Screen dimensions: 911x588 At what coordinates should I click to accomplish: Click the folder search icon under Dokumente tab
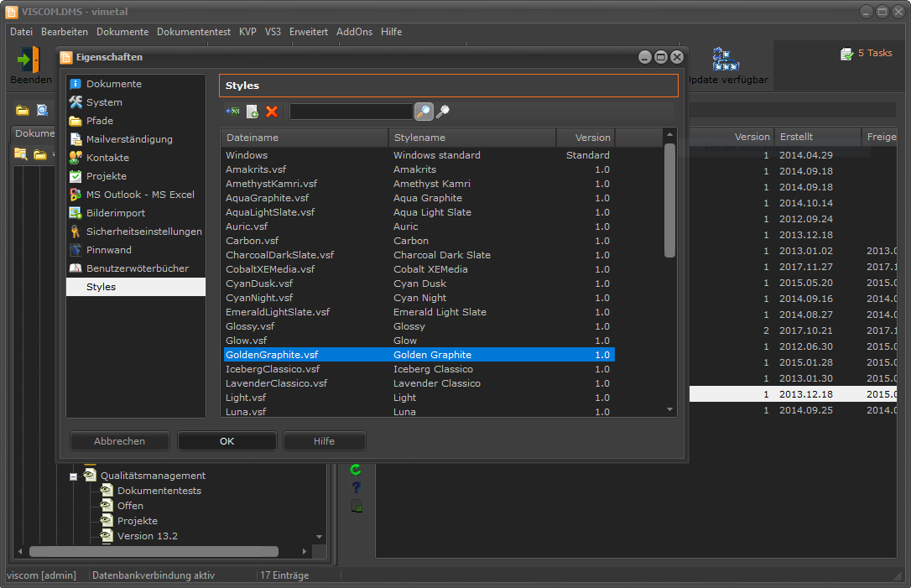point(21,154)
